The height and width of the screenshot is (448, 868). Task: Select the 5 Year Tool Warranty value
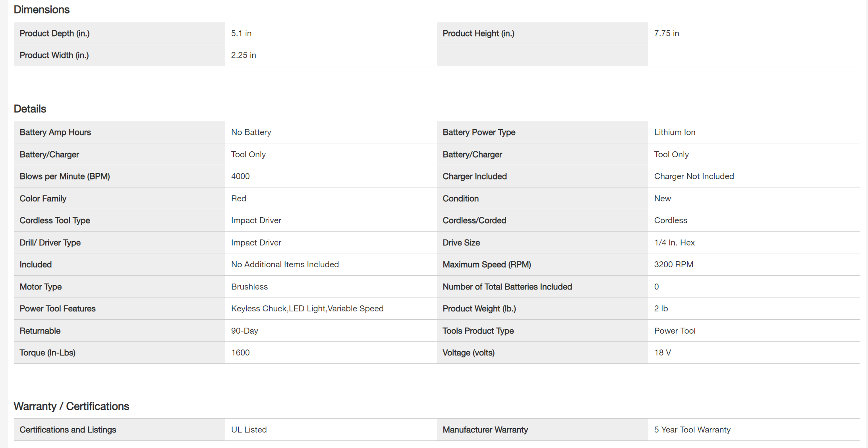(692, 430)
